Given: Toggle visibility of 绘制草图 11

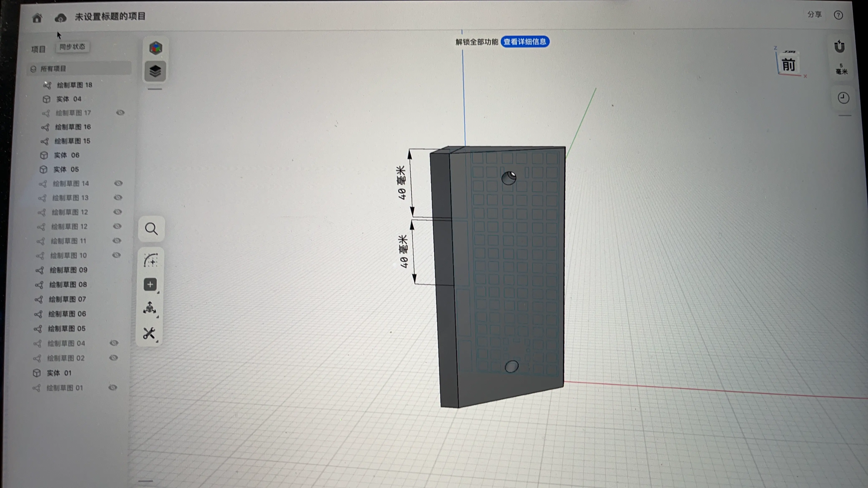Looking at the screenshot, I should (117, 240).
